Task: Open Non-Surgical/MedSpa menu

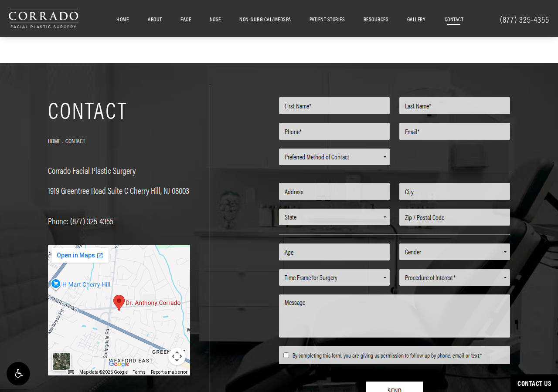Action: pyautogui.click(x=265, y=19)
